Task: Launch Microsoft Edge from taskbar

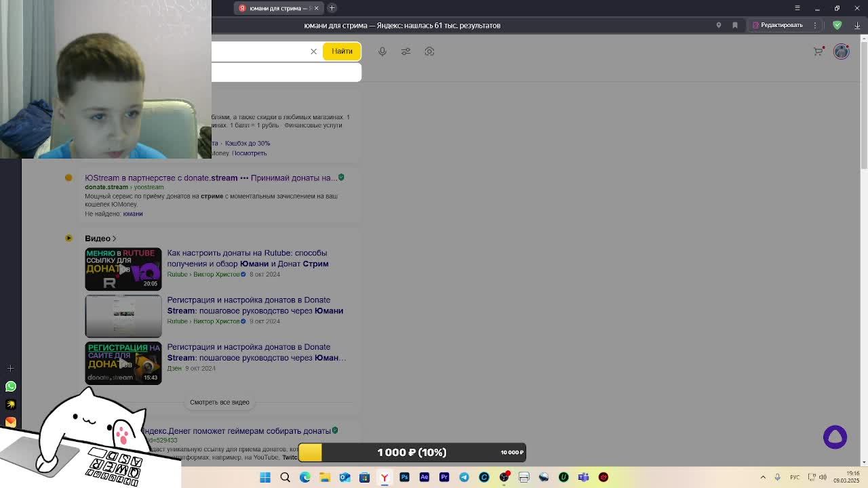Action: (305, 477)
